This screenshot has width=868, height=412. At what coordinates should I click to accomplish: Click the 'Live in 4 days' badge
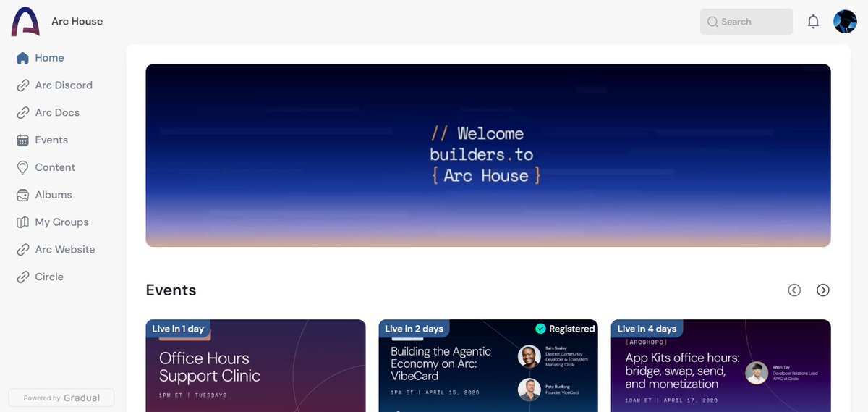[647, 329]
